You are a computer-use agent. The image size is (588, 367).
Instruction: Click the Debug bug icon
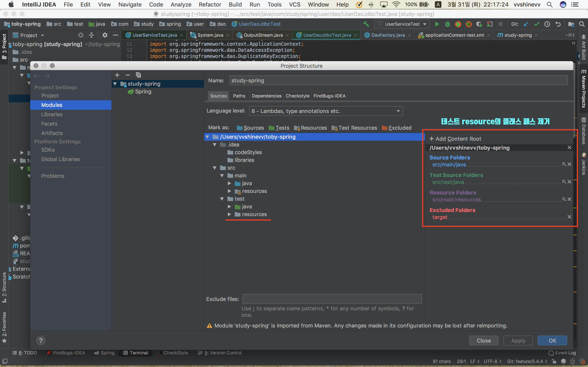(x=447, y=24)
